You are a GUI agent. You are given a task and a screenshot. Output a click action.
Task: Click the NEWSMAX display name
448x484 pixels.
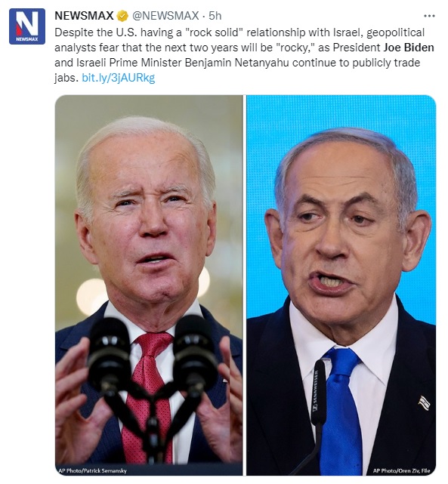click(84, 16)
